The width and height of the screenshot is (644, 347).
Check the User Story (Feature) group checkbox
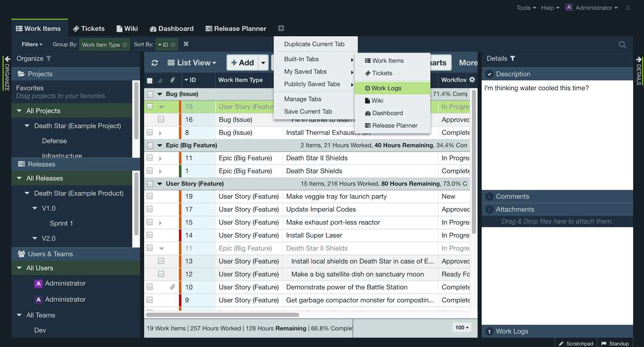coord(150,184)
